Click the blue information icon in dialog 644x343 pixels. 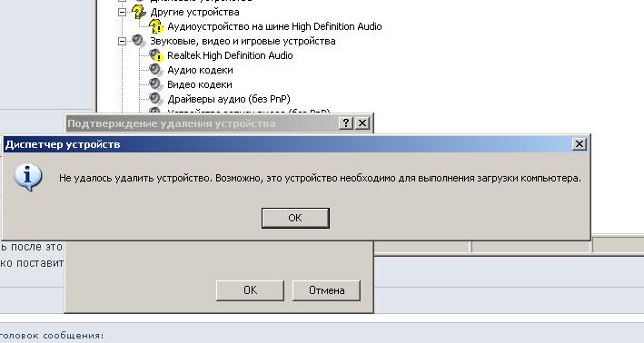coord(28,177)
